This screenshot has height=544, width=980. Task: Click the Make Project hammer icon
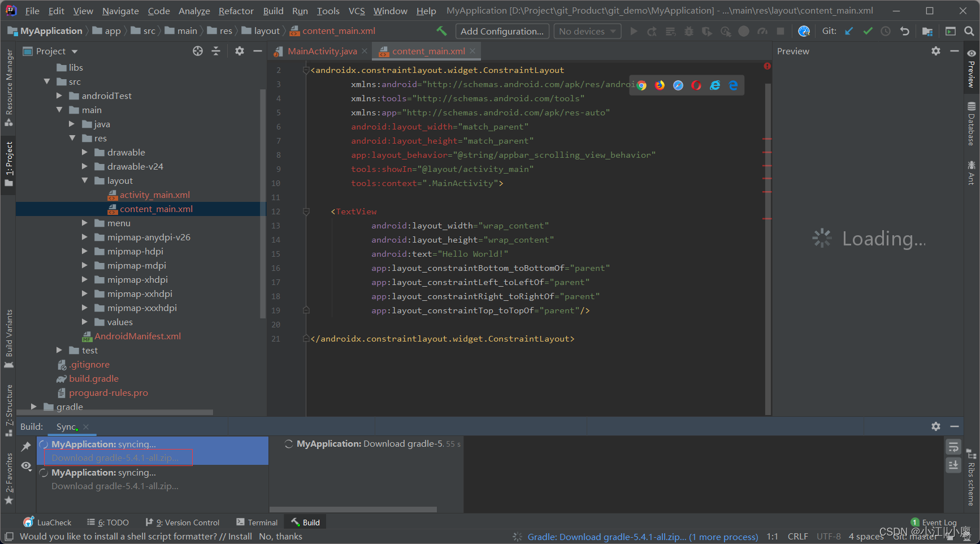click(441, 31)
